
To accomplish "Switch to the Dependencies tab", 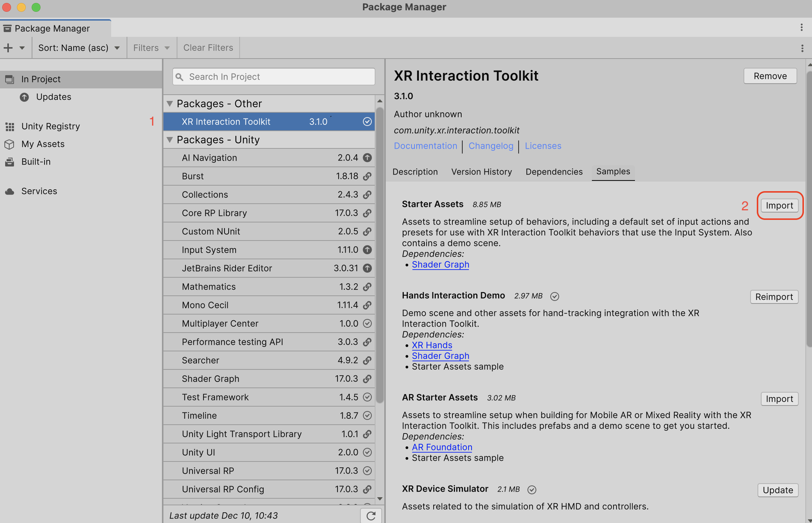I will tap(554, 172).
